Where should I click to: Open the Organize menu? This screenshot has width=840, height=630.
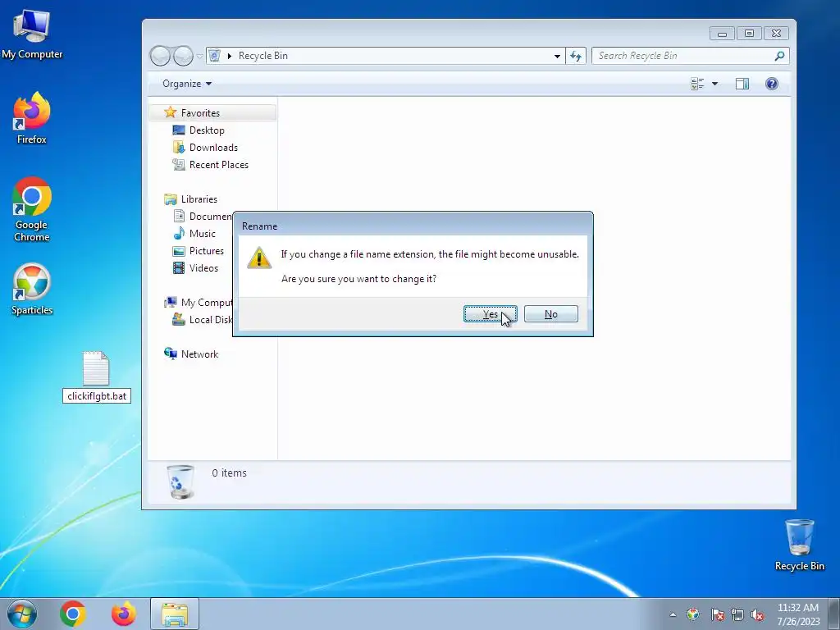(x=187, y=84)
